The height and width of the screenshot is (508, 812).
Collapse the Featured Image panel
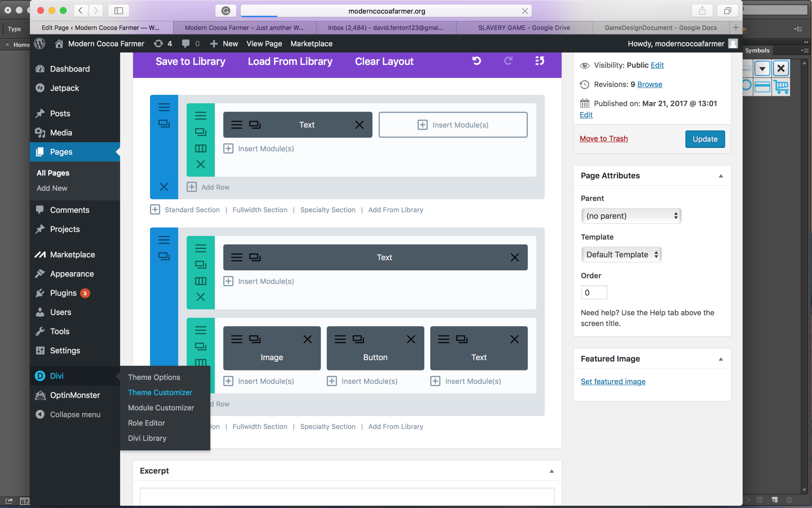720,359
